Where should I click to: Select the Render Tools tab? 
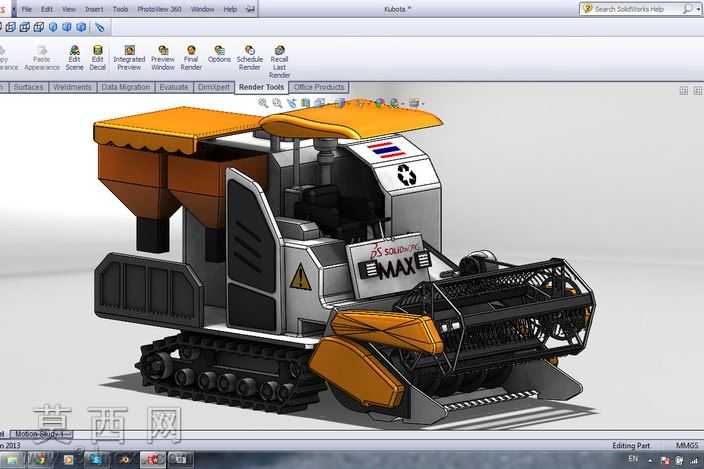click(261, 87)
